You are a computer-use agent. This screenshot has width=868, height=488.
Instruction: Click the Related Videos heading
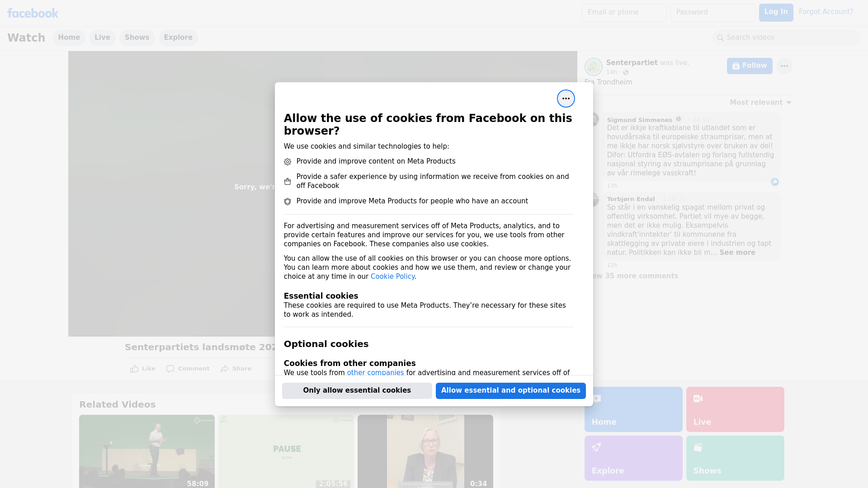click(117, 405)
